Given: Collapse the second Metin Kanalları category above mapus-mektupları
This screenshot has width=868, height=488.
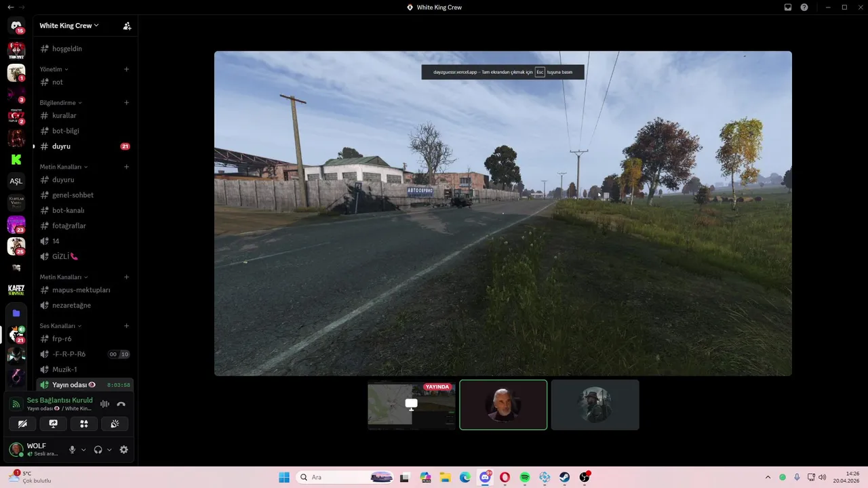Looking at the screenshot, I should pos(64,277).
